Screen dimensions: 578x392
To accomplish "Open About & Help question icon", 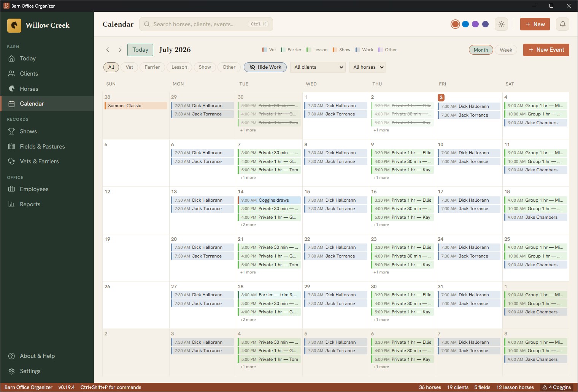I will pos(12,356).
